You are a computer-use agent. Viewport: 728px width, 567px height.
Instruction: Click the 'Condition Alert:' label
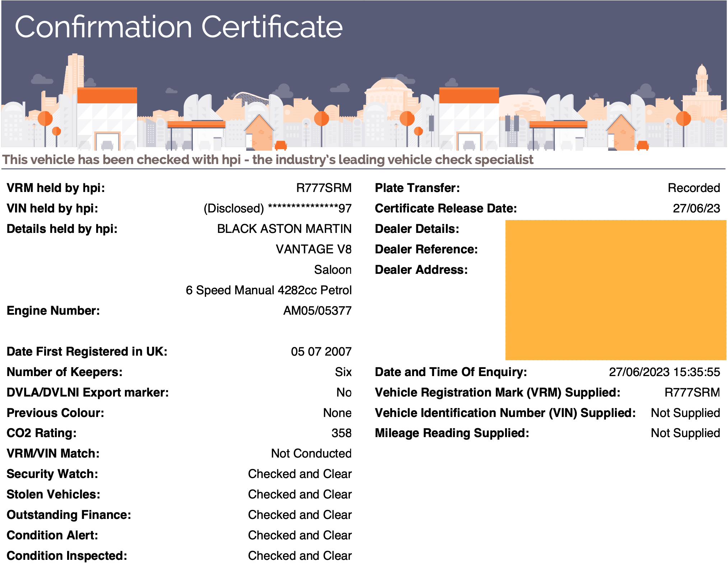click(52, 535)
